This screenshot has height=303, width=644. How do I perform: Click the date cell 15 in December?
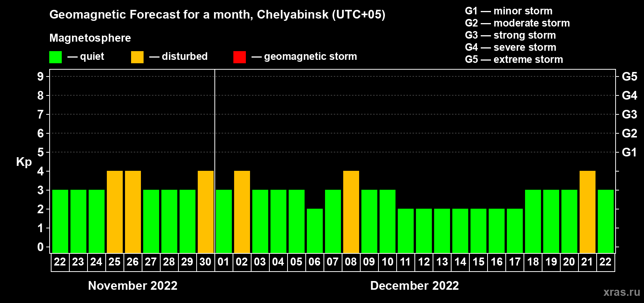(478, 262)
